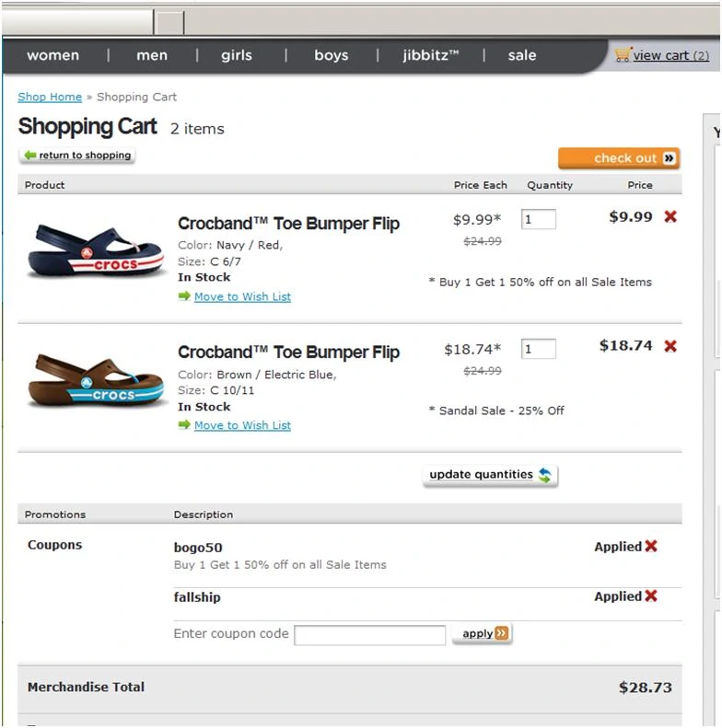Go to Shop Home breadcrumb link

click(x=50, y=97)
